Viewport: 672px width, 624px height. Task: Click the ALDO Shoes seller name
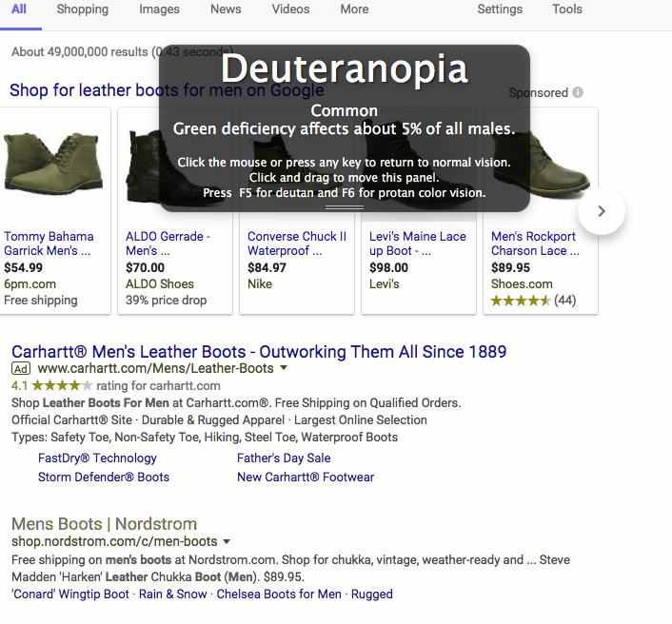point(159,284)
